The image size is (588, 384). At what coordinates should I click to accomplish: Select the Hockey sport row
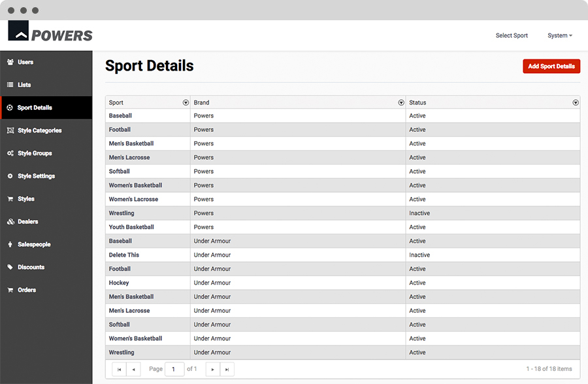pyautogui.click(x=343, y=283)
